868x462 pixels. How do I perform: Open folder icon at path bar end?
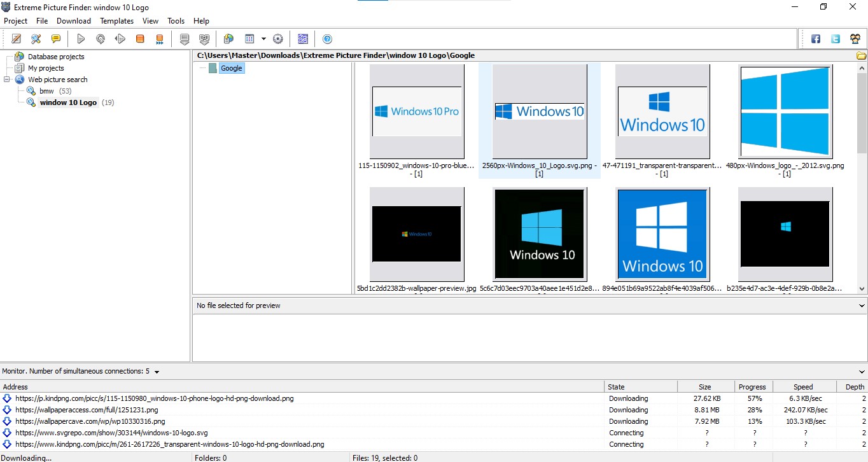click(x=861, y=55)
